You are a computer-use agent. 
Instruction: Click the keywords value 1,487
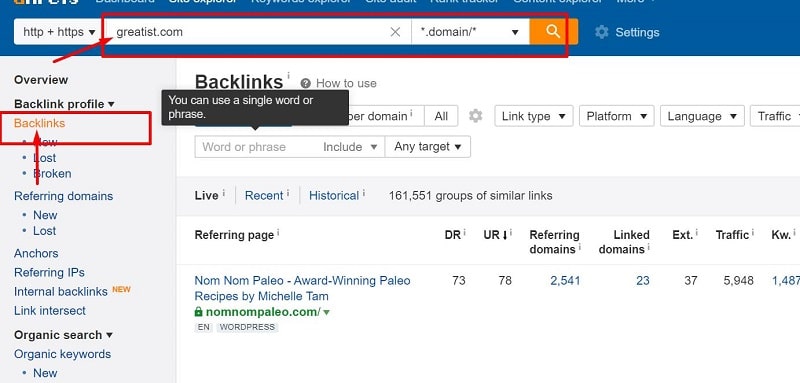[786, 280]
